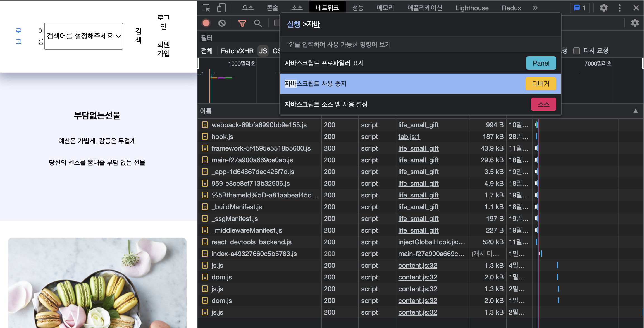Select the Fetch/XHR filter toggle
The height and width of the screenshot is (328, 644).
point(237,51)
